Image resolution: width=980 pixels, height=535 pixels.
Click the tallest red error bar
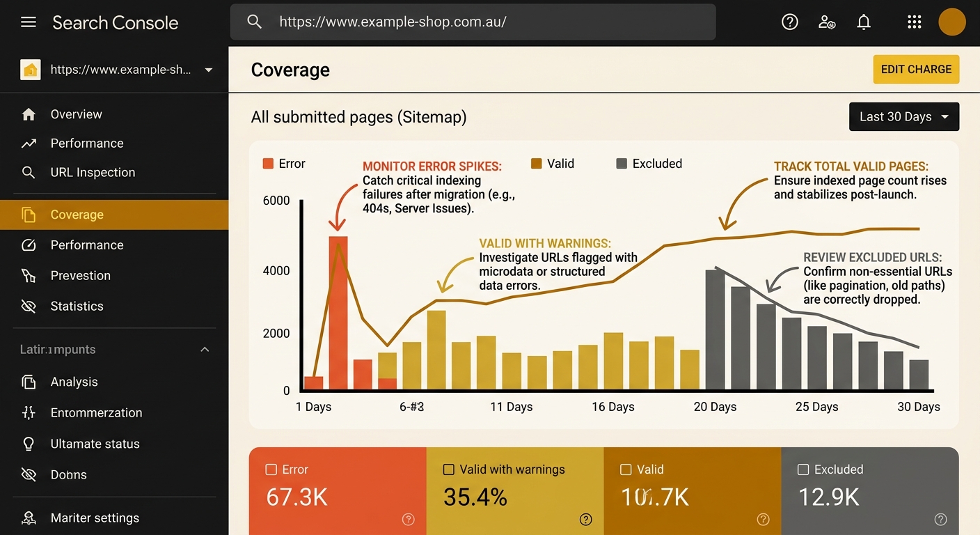pos(338,313)
